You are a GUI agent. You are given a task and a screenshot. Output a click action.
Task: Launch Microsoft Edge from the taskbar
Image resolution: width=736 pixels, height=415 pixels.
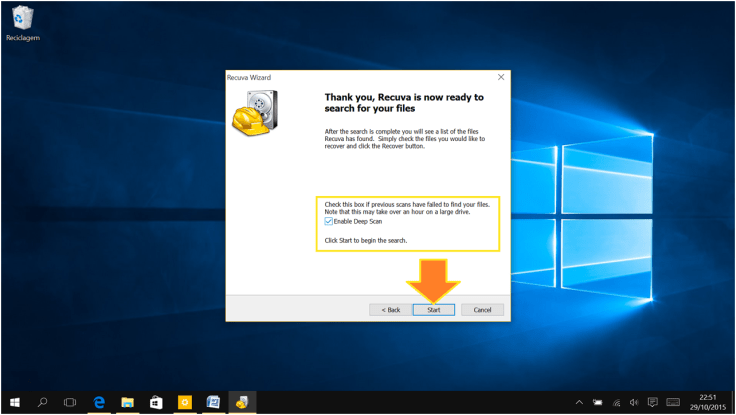99,402
